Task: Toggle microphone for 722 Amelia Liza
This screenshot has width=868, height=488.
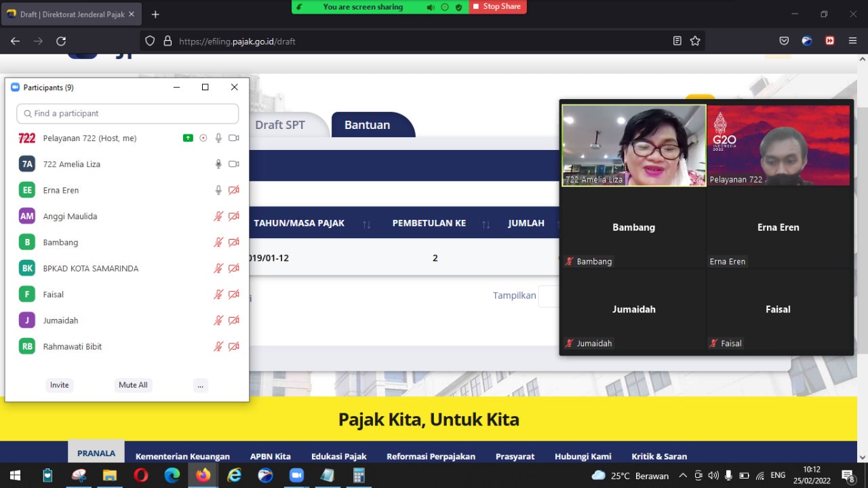Action: pos(218,164)
